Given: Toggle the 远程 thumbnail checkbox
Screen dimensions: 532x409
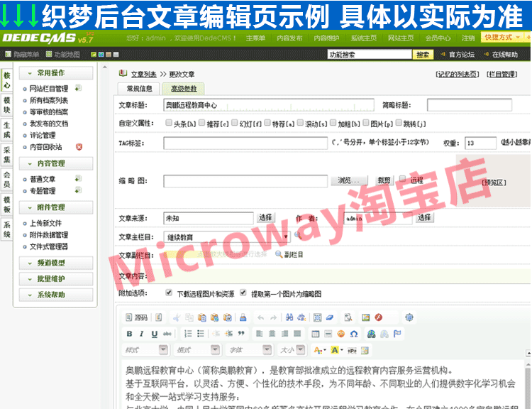Looking at the screenshot, I should 402,179.
